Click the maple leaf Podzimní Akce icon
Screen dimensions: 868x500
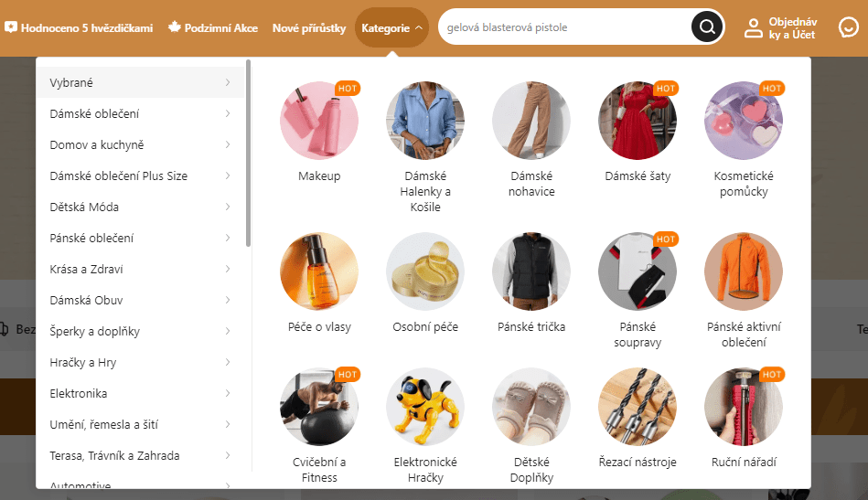point(175,27)
